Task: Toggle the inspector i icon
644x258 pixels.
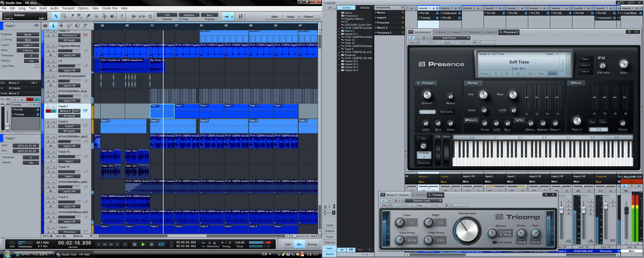Action: tap(53, 26)
